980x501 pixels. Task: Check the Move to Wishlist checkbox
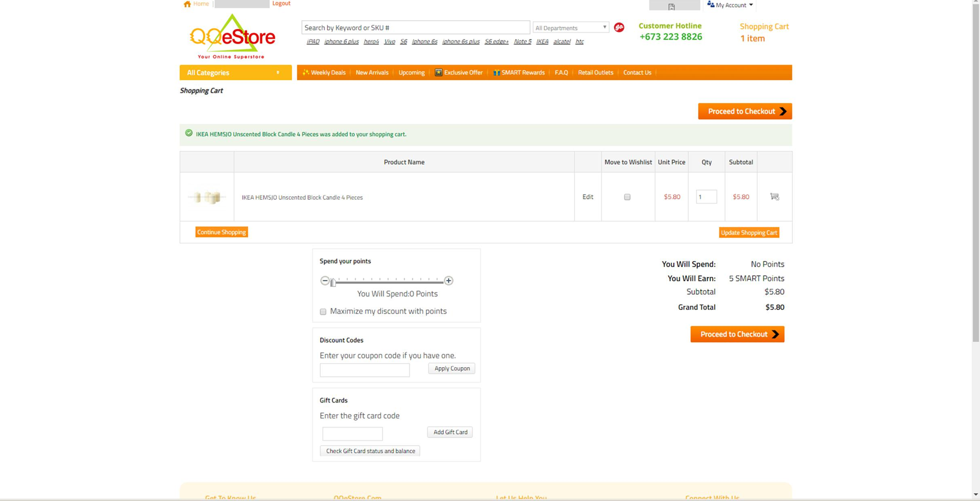point(627,197)
